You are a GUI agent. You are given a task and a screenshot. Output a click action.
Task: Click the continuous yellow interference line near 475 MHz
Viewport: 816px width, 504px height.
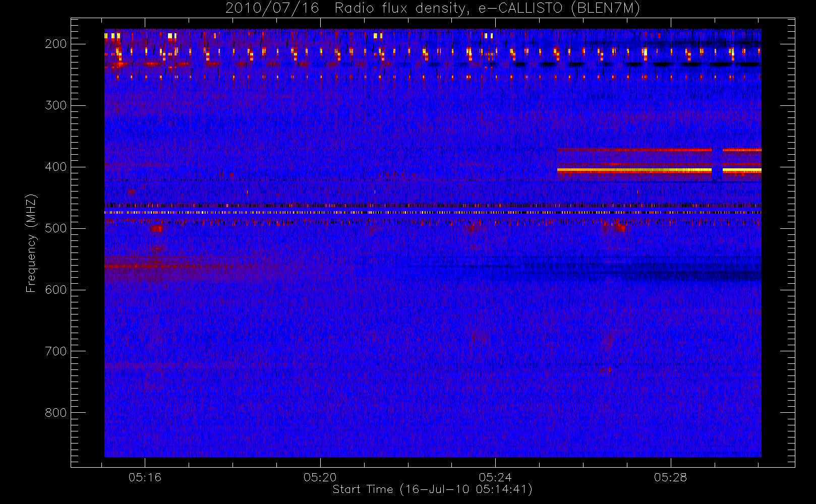[433, 212]
